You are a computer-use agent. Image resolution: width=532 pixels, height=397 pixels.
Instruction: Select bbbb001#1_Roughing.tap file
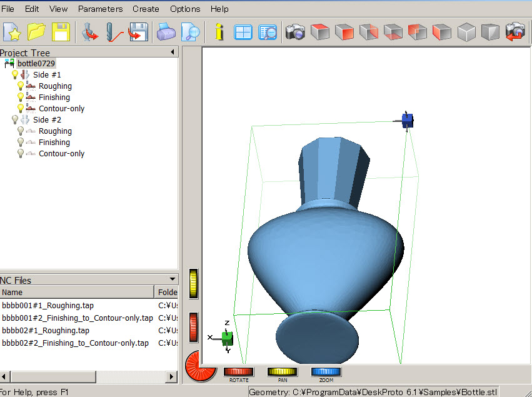48,305
